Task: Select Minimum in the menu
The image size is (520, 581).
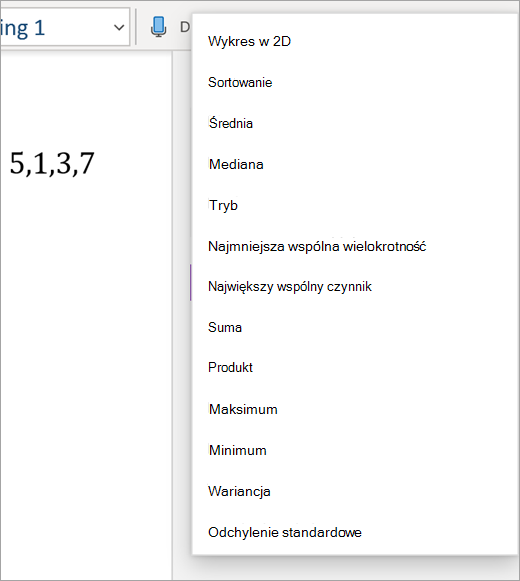Action: [x=238, y=450]
